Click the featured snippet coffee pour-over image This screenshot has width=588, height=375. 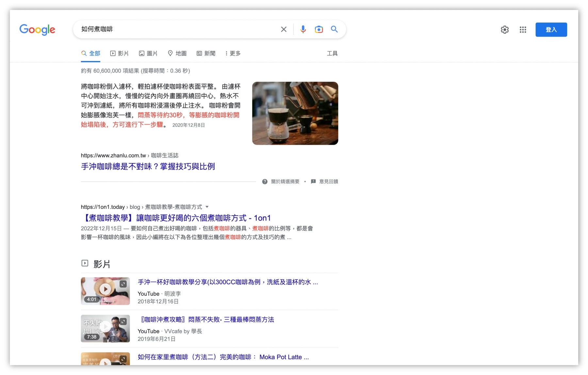(295, 113)
